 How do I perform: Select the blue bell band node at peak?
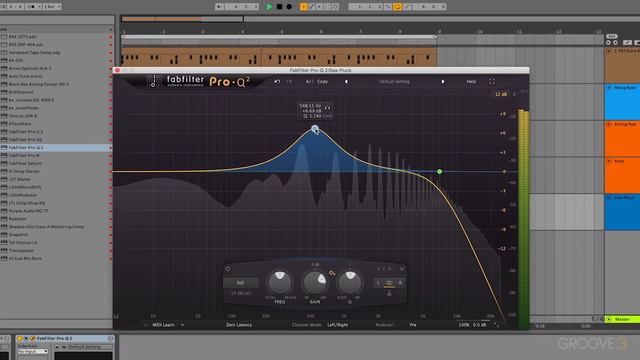[315, 129]
